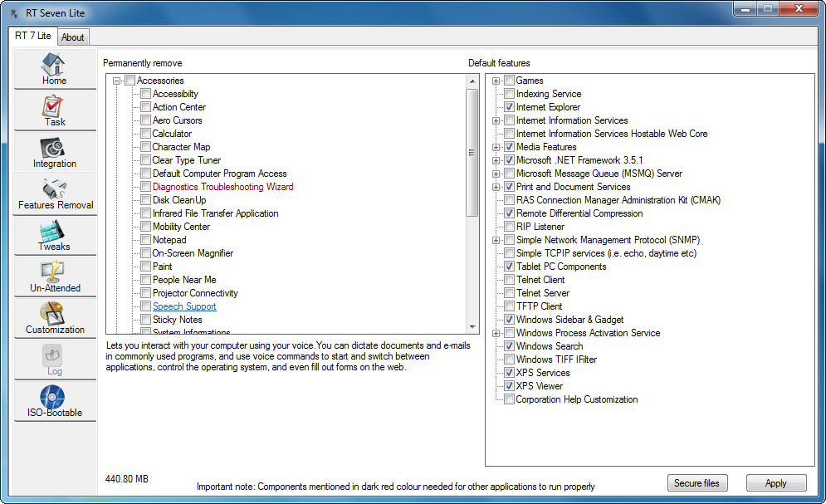Image resolution: width=826 pixels, height=504 pixels.
Task: Uncheck Windows Sidebar & Gadget feature
Action: (510, 320)
